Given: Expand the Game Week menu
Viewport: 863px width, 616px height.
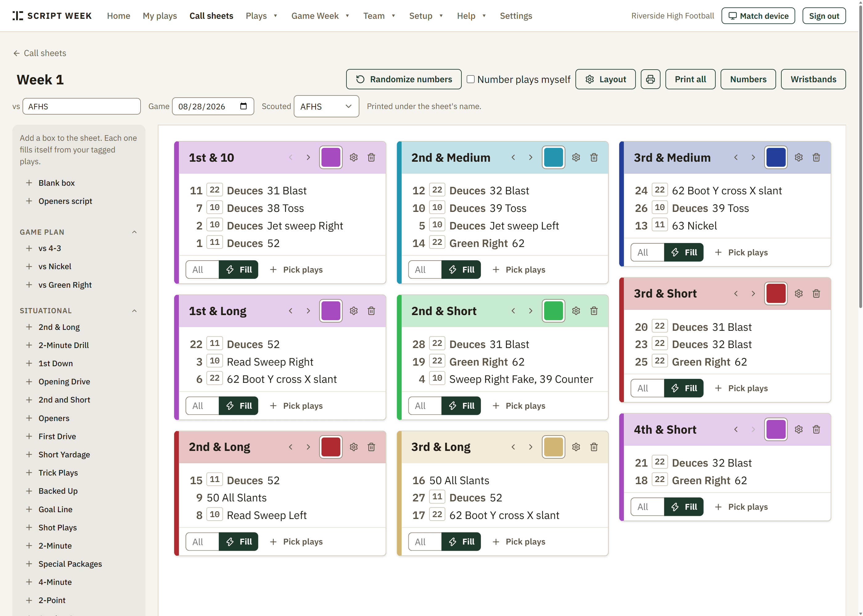Looking at the screenshot, I should 320,16.
